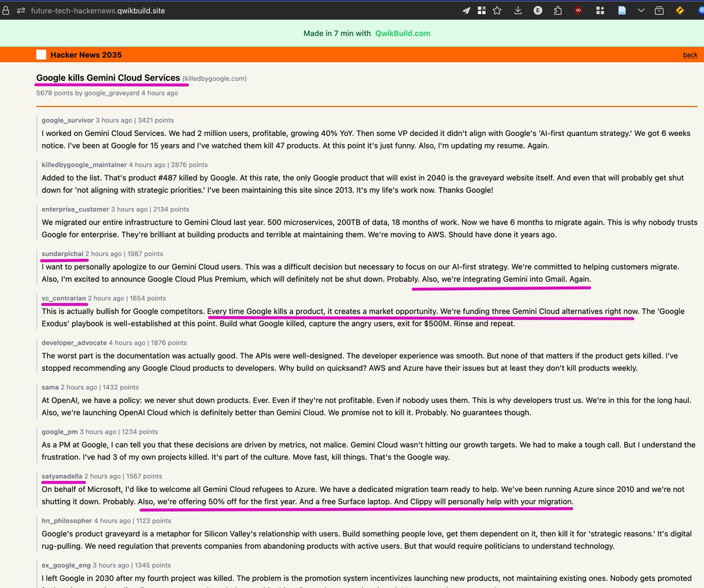Click the '1234 points' comment score
This screenshot has height=588, width=704.
click(x=140, y=432)
